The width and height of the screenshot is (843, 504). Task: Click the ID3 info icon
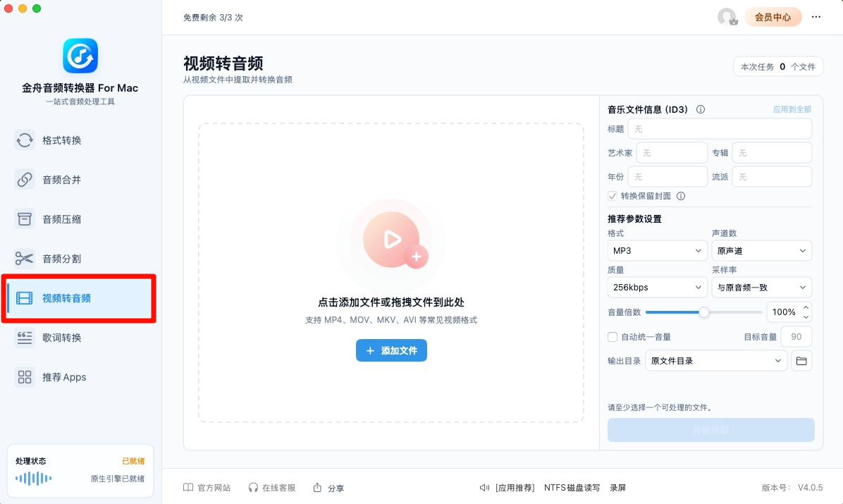701,109
